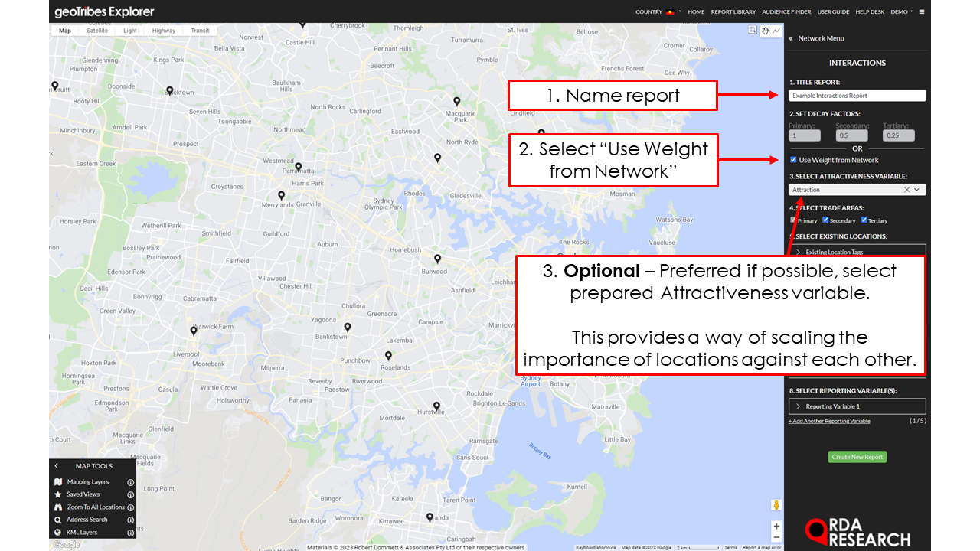This screenshot has width=980, height=551.
Task: Toggle Use Weight from Network checkbox
Action: 793,160
